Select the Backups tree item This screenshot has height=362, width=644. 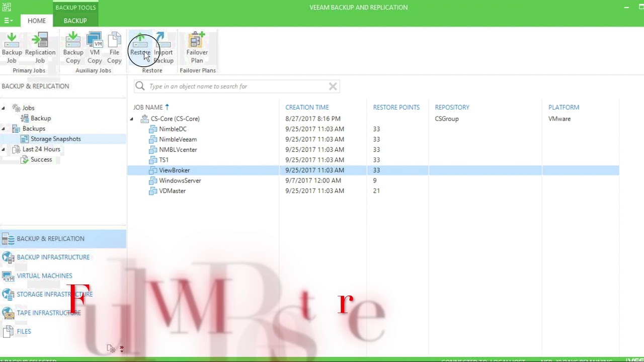[x=34, y=129]
